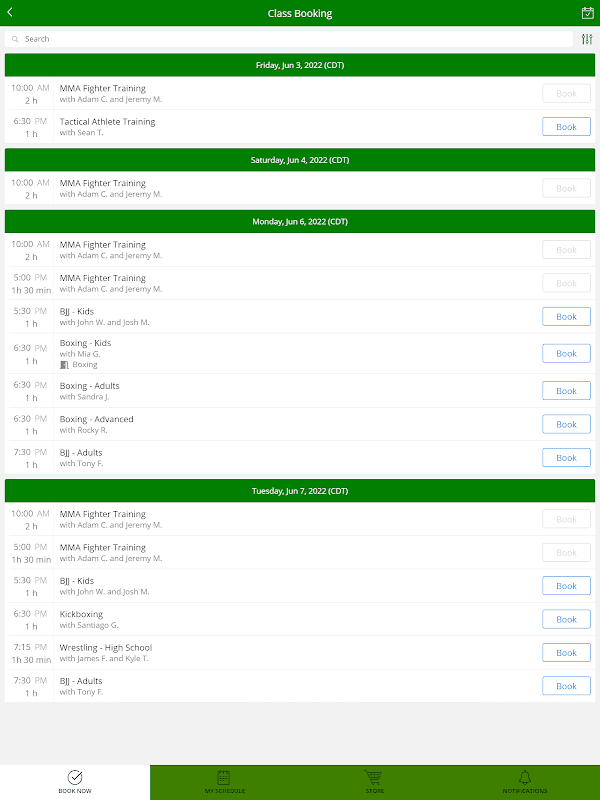Tap the back arrow icon
600x800 pixels.
tap(10, 13)
